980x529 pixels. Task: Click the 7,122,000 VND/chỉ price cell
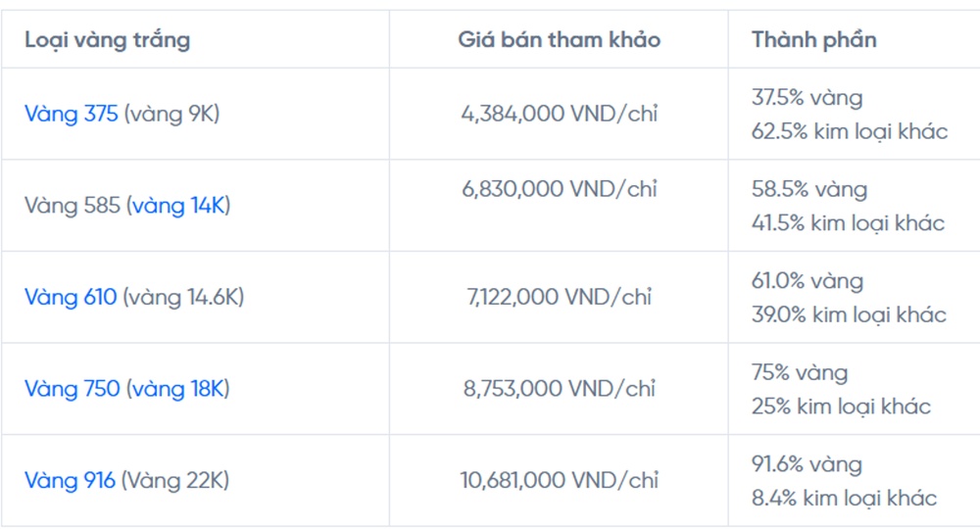click(559, 297)
